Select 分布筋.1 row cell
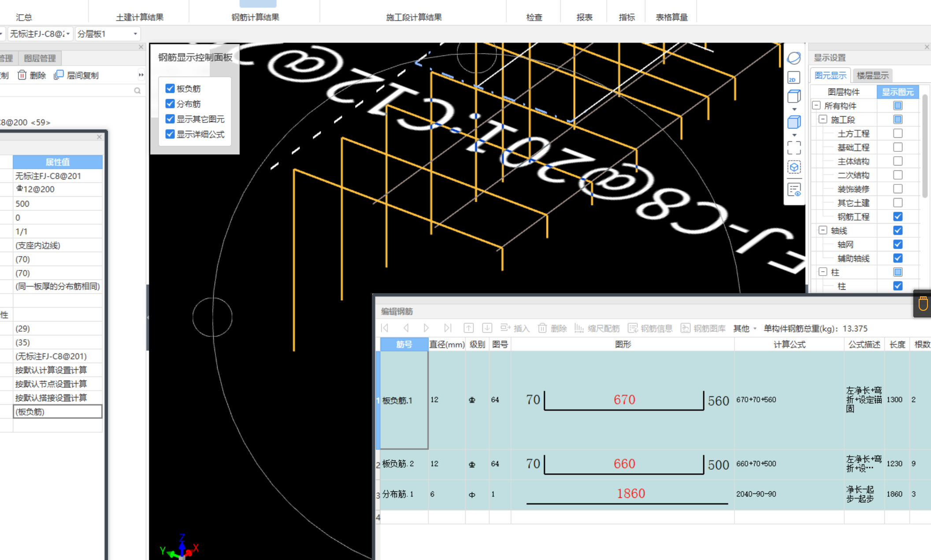 (x=404, y=494)
